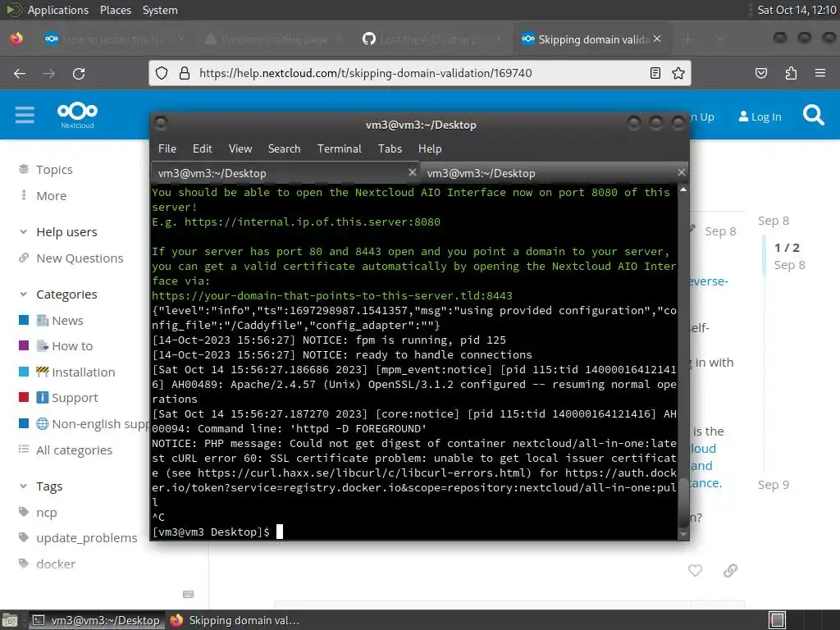
Task: Close the second terminal tab
Action: pos(681,172)
